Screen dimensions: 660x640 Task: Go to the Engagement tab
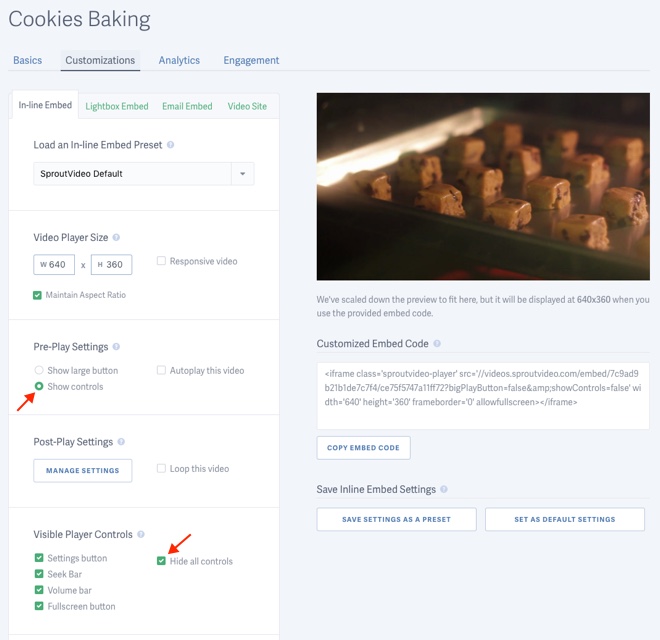tap(251, 60)
